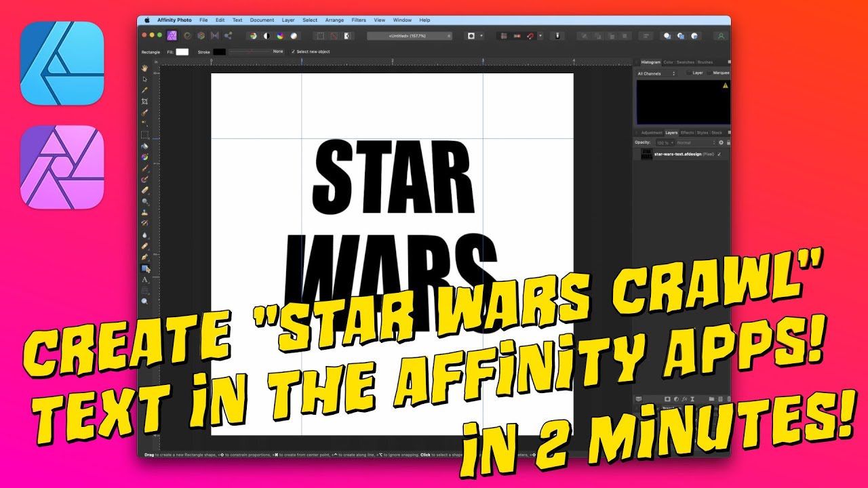
Task: Switch to the Adjustment panel tab
Action: [652, 133]
